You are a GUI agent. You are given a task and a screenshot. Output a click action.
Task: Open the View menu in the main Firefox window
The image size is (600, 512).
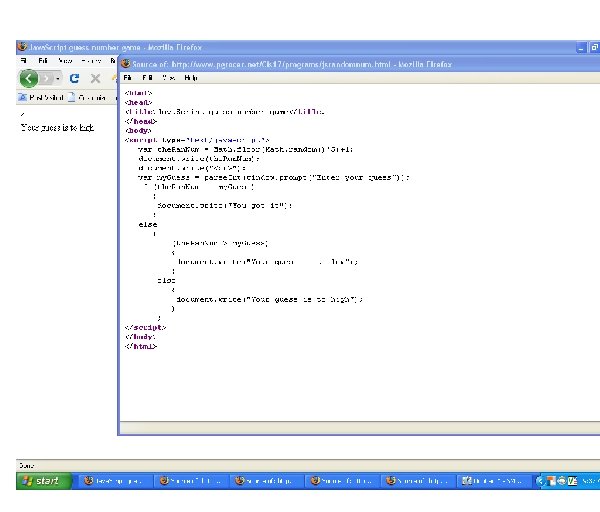(65, 60)
